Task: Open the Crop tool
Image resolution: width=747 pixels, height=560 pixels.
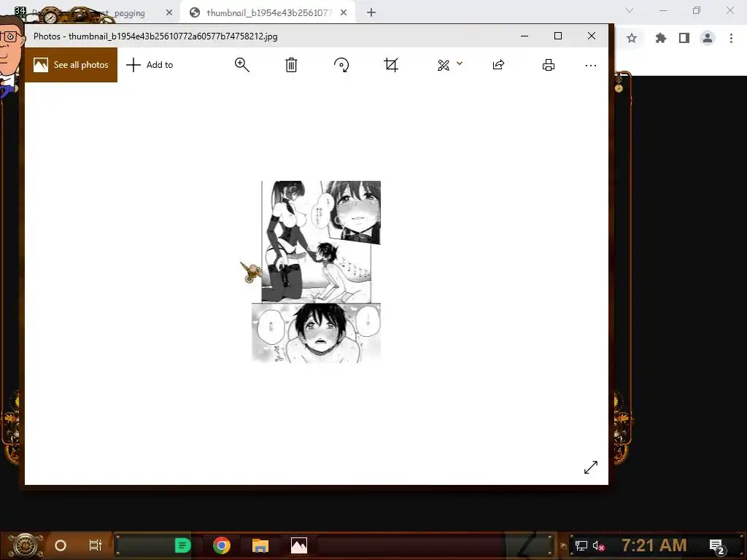Action: click(391, 65)
